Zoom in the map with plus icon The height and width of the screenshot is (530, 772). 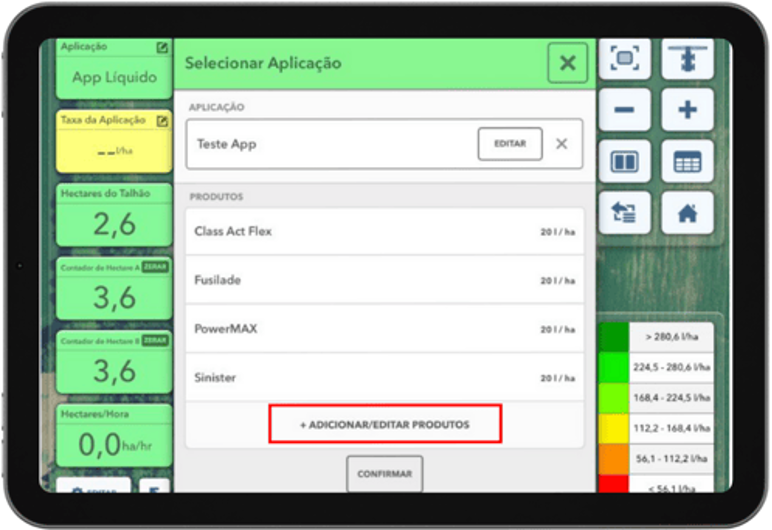click(687, 110)
